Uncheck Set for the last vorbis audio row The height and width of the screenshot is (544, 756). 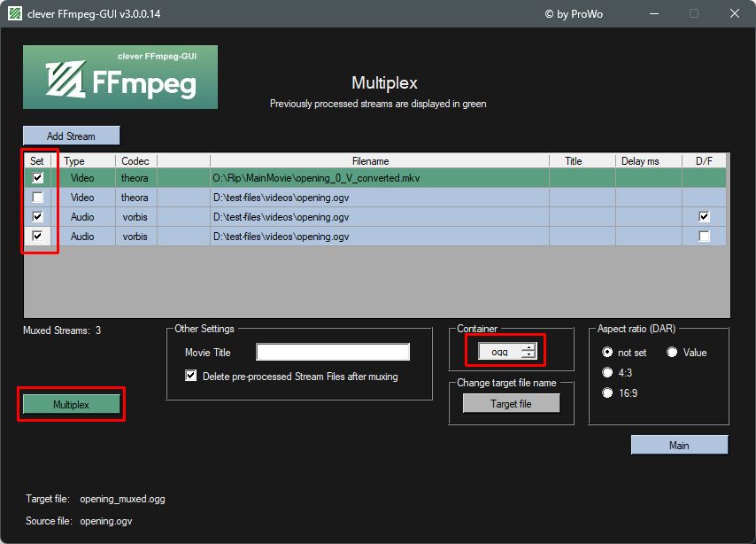37,236
